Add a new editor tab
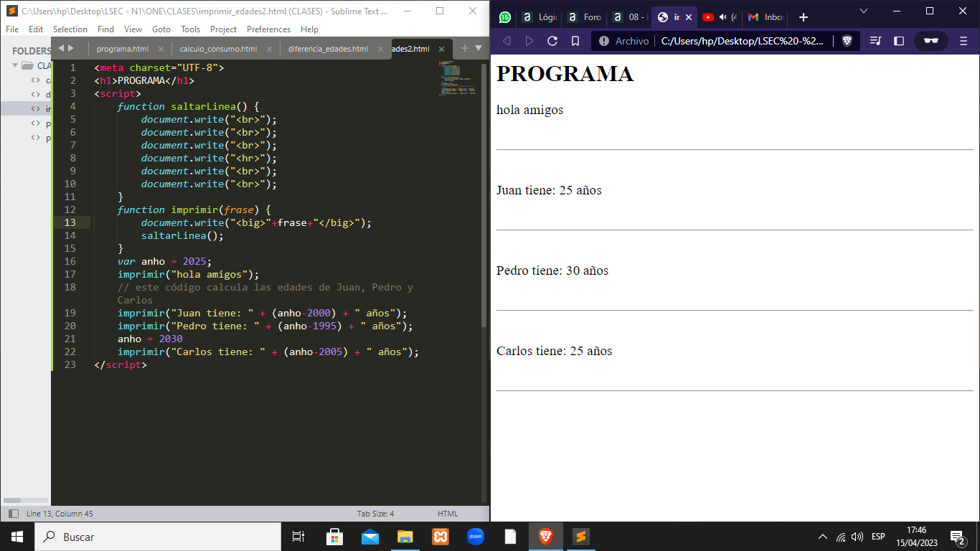980x551 pixels. [x=464, y=48]
